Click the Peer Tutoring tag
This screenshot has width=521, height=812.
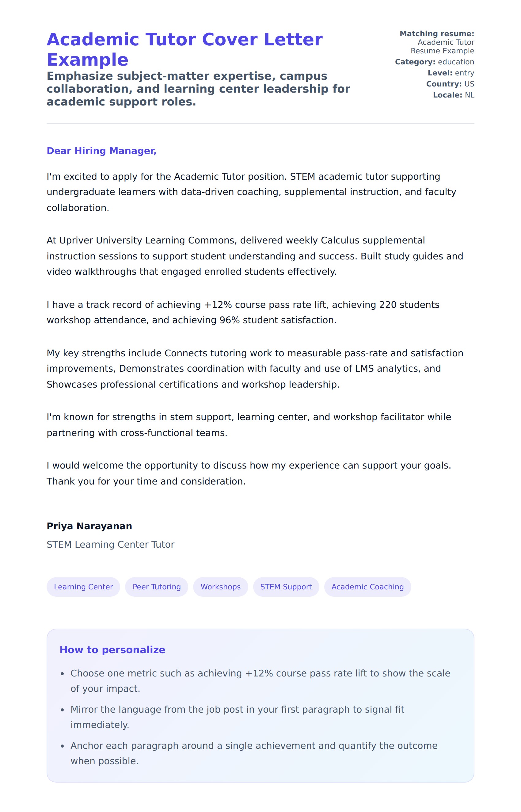click(156, 587)
